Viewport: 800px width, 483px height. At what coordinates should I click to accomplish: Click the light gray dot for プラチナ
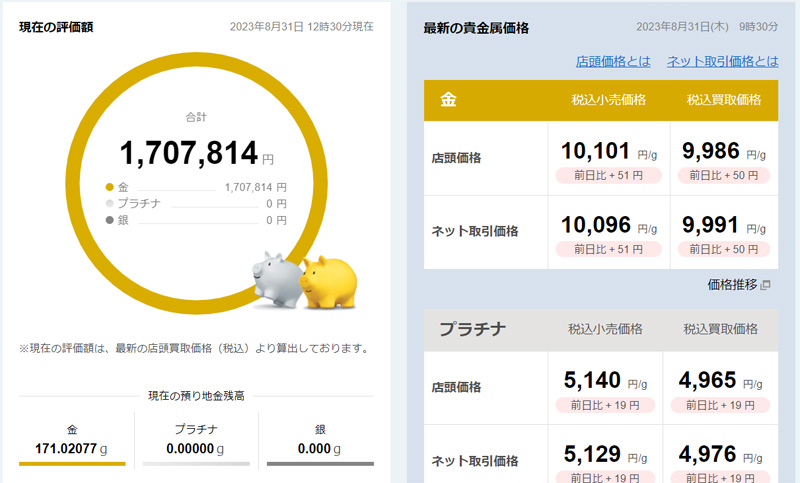click(x=109, y=204)
